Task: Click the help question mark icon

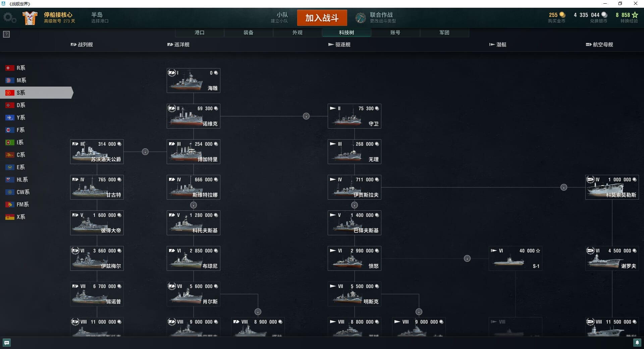Action: coord(6,34)
